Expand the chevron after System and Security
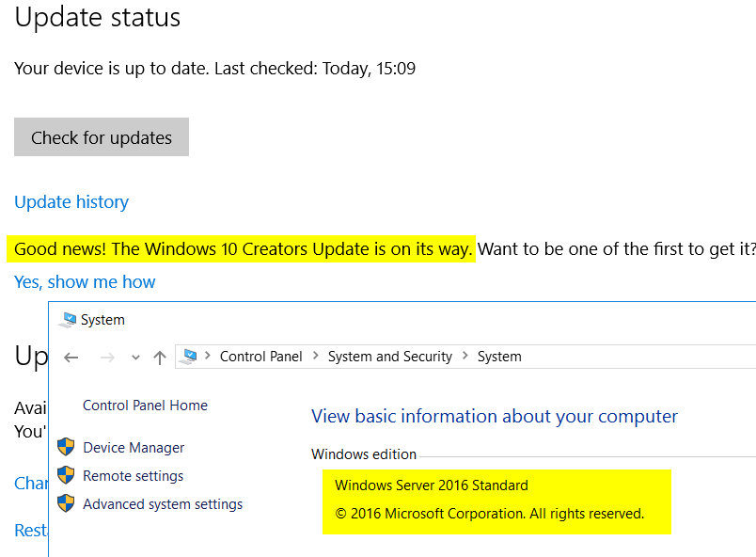The image size is (756, 557). [465, 356]
